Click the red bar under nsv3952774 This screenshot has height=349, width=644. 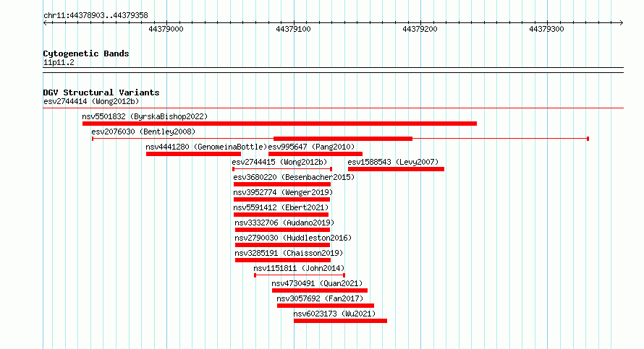[281, 199]
